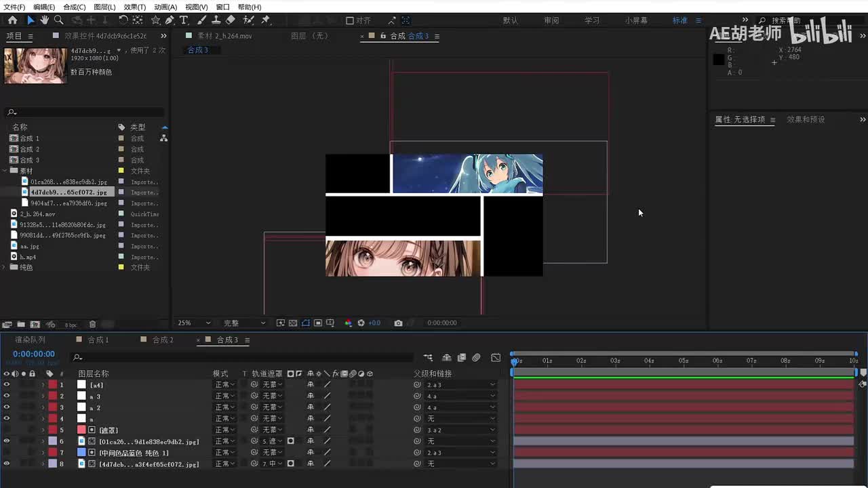
Task: Reset exposure using the aperture icon
Action: pos(361,323)
